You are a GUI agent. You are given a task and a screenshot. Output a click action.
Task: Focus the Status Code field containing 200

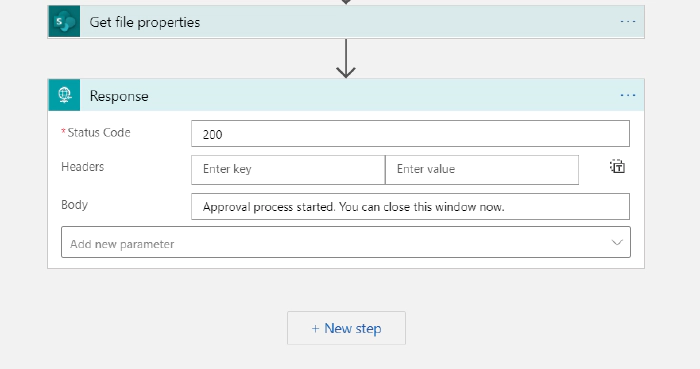(410, 133)
